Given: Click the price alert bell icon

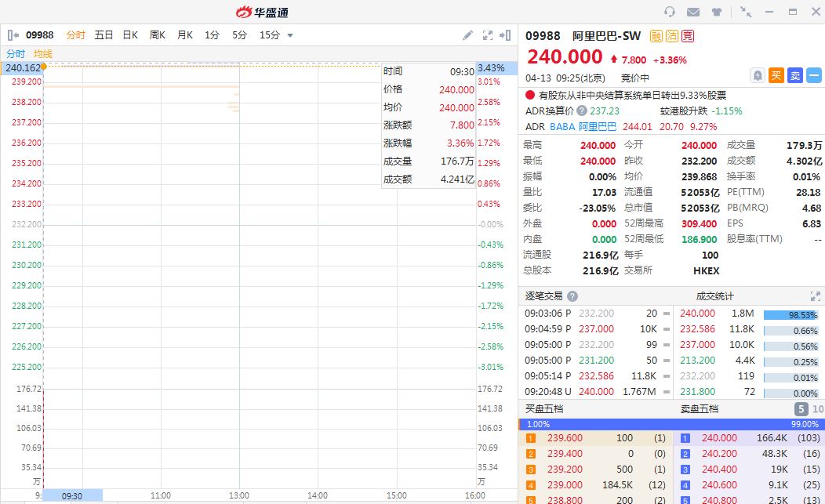Looking at the screenshot, I should (758, 75).
